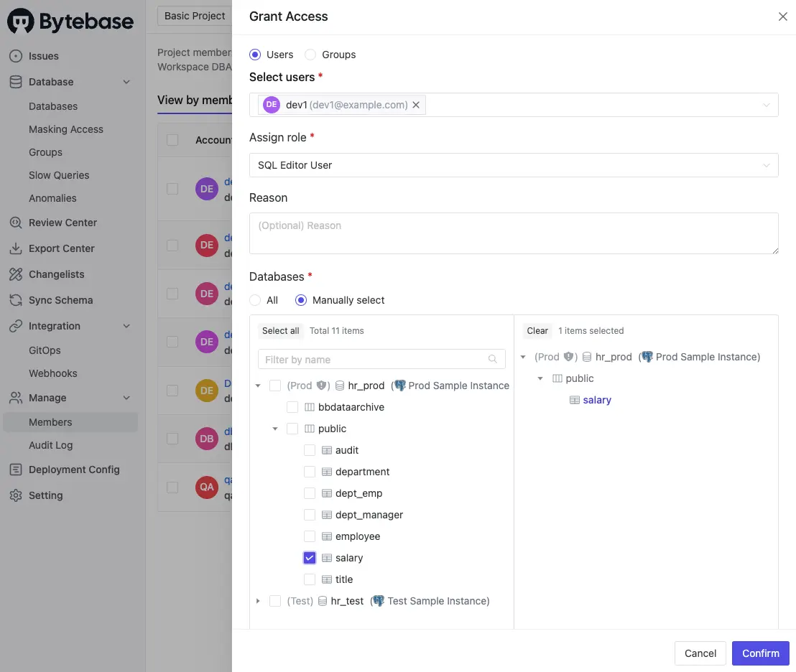Click the Export Center download icon
This screenshot has height=672, width=796.
pos(16,248)
